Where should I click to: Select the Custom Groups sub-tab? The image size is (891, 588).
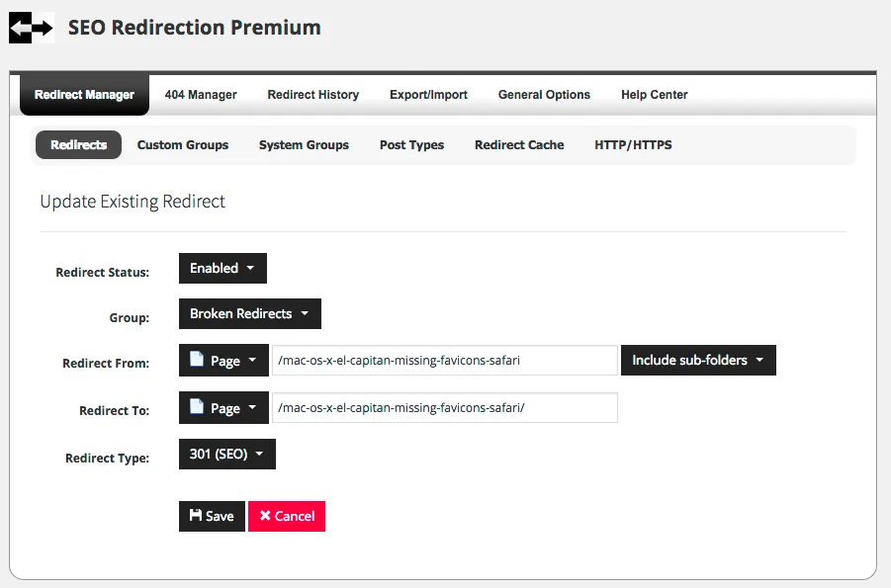tap(183, 145)
